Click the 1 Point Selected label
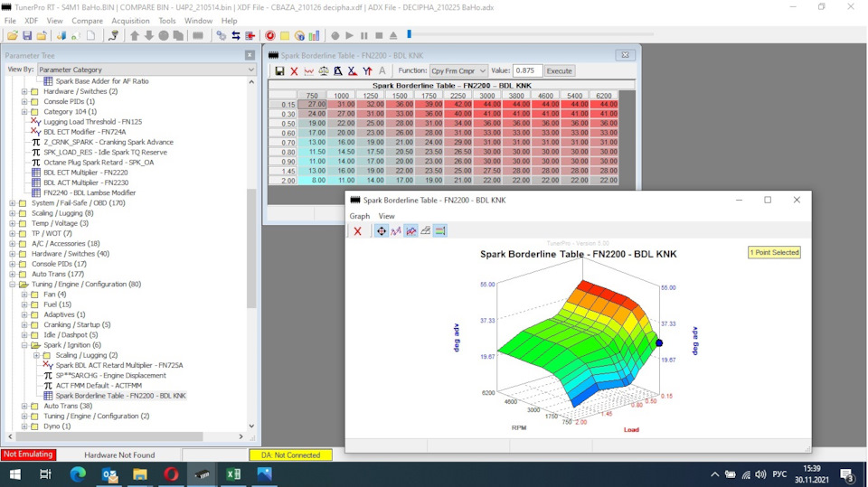The width and height of the screenshot is (868, 487). 774,252
